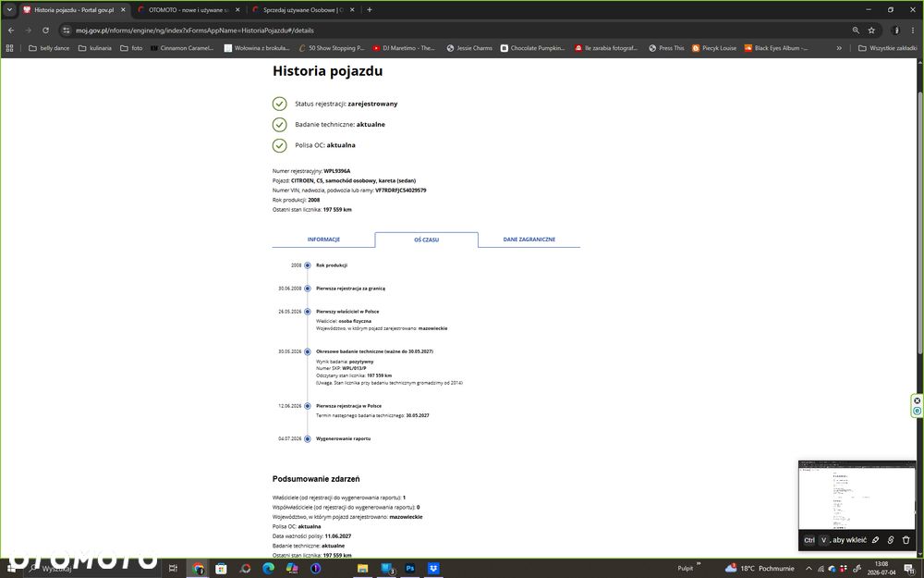Switch to the OTOMOTO browser tab
The width and height of the screenshot is (924, 578).
[x=188, y=10]
